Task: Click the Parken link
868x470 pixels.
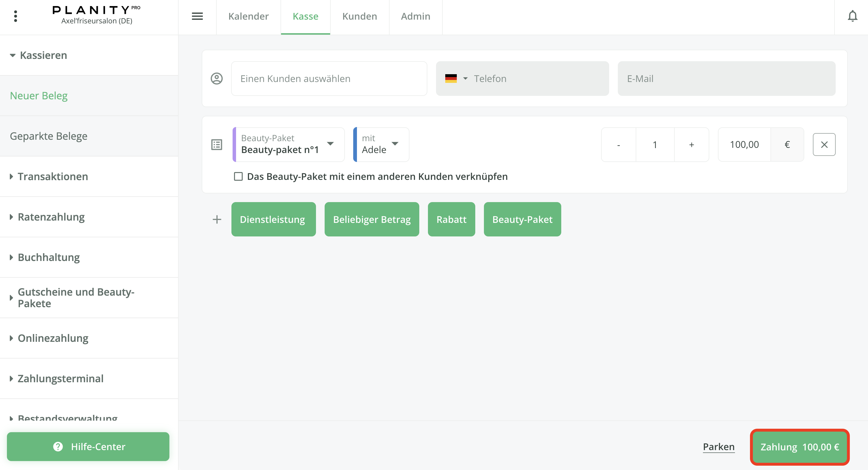Action: (x=719, y=447)
